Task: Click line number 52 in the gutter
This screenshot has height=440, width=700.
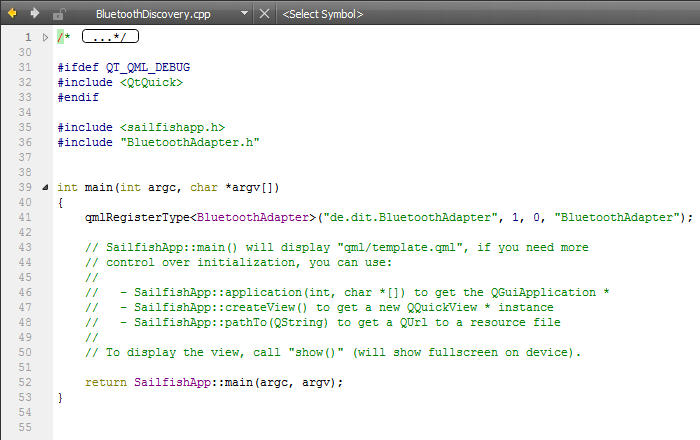Action: click(x=25, y=382)
